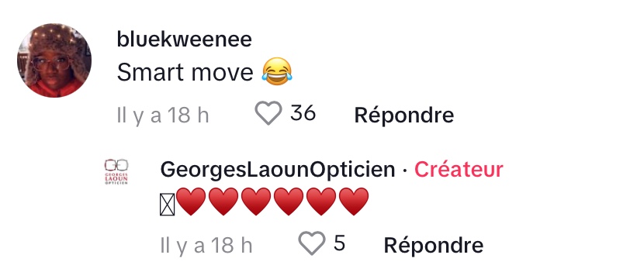Like GeorgesLaounOpticien's reply with the heart icon
The image size is (644, 279).
click(x=311, y=243)
